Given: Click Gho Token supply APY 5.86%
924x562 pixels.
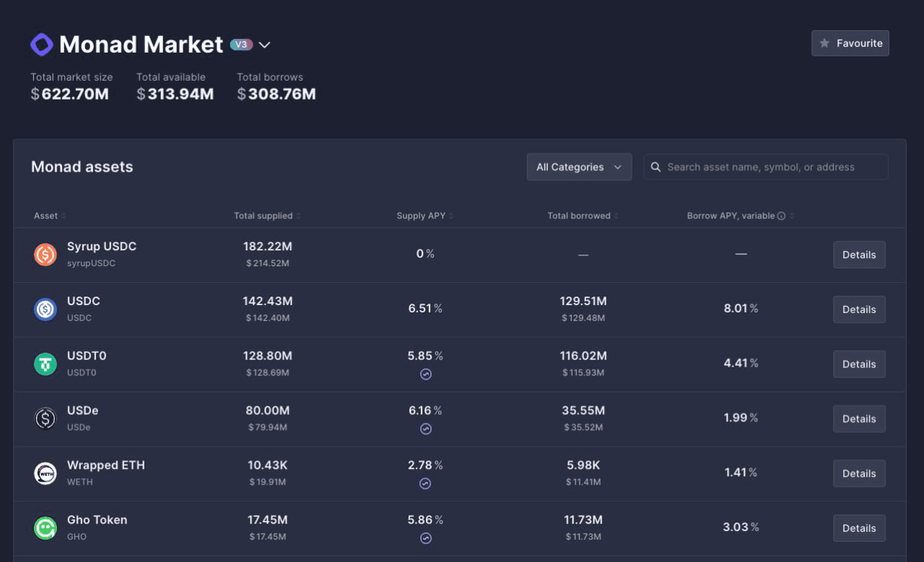Looking at the screenshot, I should pyautogui.click(x=425, y=520).
